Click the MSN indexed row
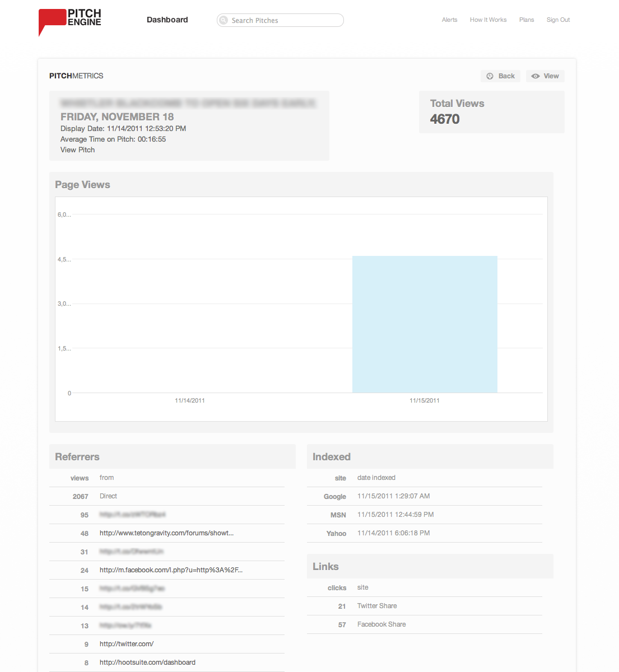Screen dimensions: 619x672 pos(425,515)
